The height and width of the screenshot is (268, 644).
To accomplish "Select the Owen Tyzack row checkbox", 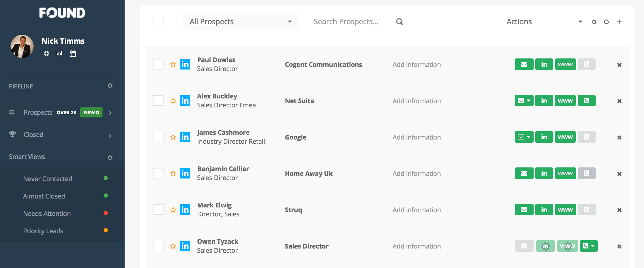I will [x=158, y=246].
